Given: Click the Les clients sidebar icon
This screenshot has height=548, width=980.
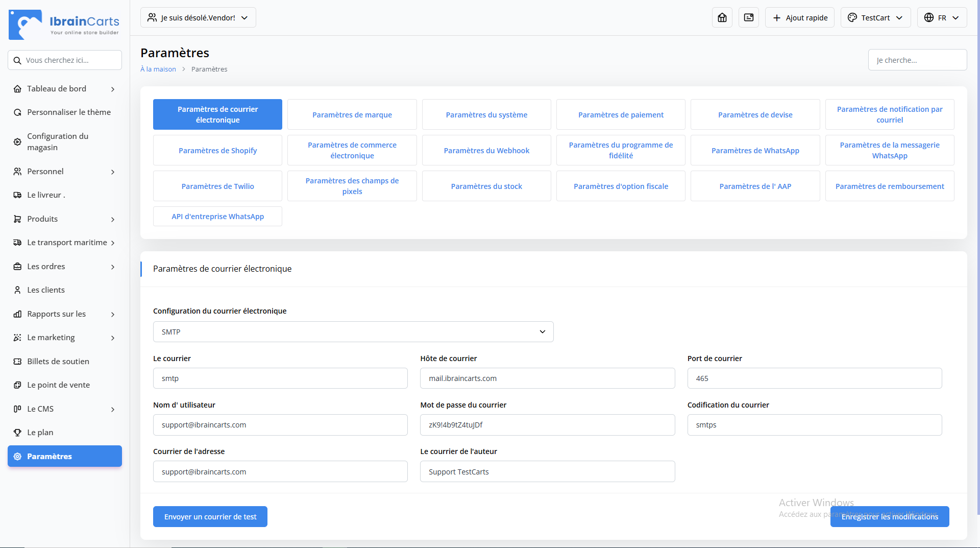Looking at the screenshot, I should (17, 290).
